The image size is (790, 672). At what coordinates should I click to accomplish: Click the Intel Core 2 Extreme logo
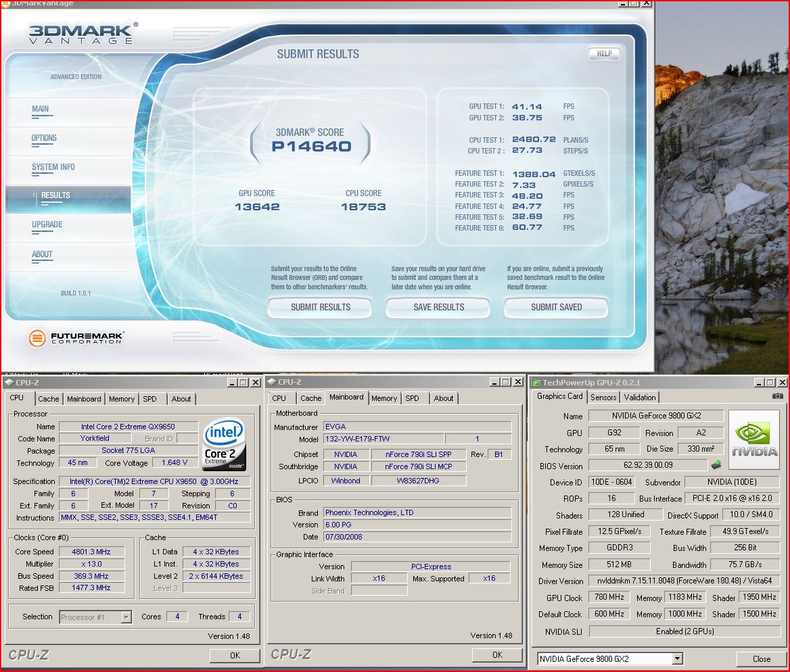pos(224,443)
